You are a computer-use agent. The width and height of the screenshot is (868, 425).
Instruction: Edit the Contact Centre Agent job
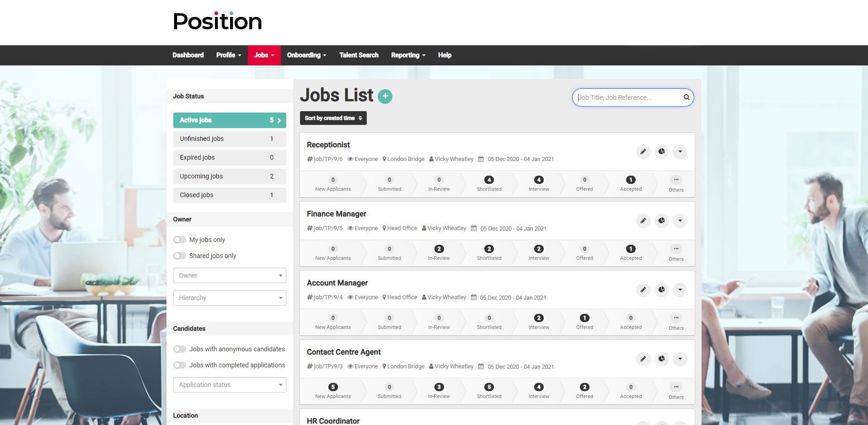coord(643,359)
